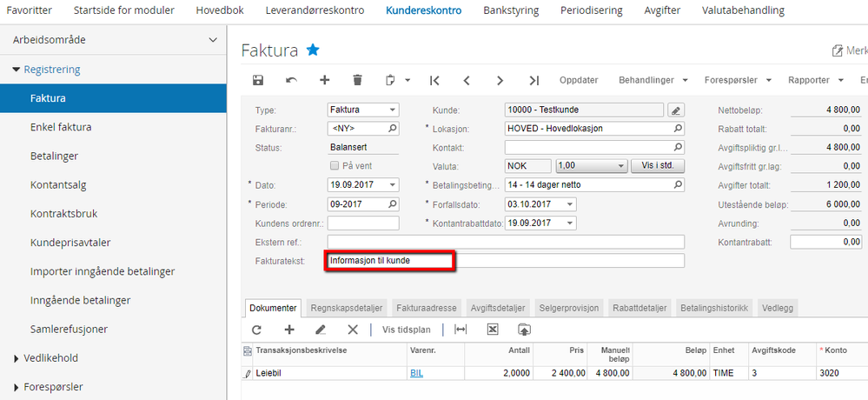Open the Periode lookup magnifier
This screenshot has height=400, width=868.
point(392,203)
